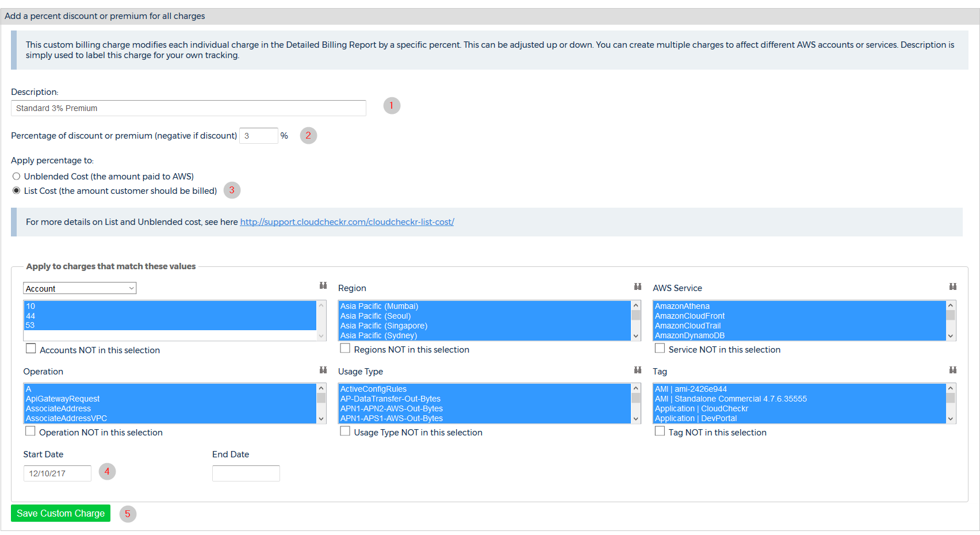Select Asia Pacific (Singapore) region

485,326
